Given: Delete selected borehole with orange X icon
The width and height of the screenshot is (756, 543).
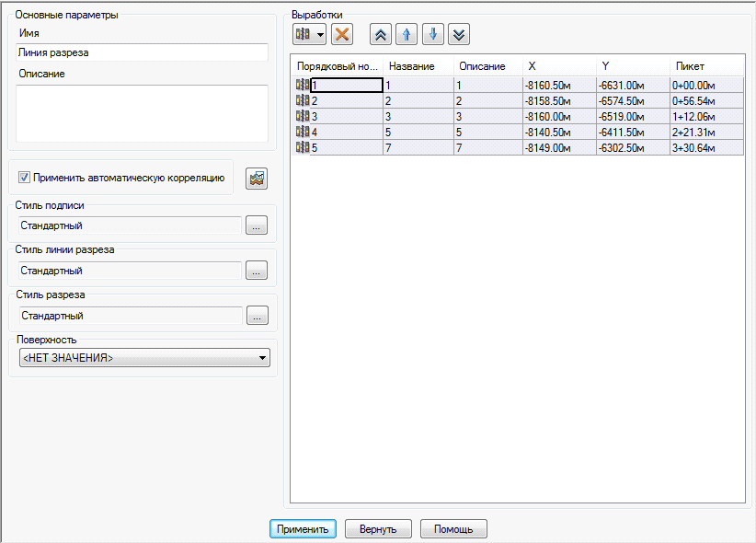Looking at the screenshot, I should pyautogui.click(x=342, y=35).
